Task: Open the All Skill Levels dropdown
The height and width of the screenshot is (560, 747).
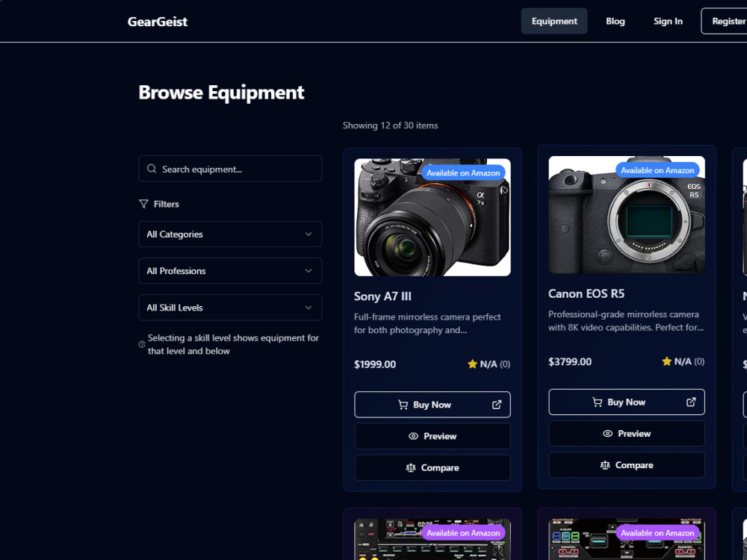Action: (x=230, y=308)
